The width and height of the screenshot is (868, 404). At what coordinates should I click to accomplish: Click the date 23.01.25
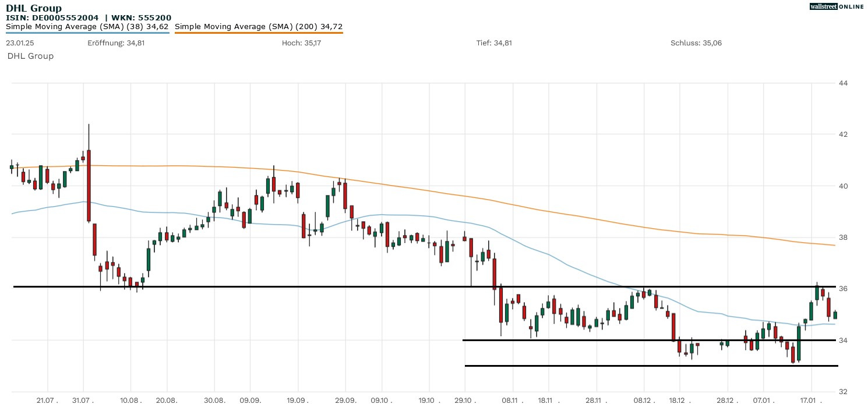pyautogui.click(x=19, y=43)
